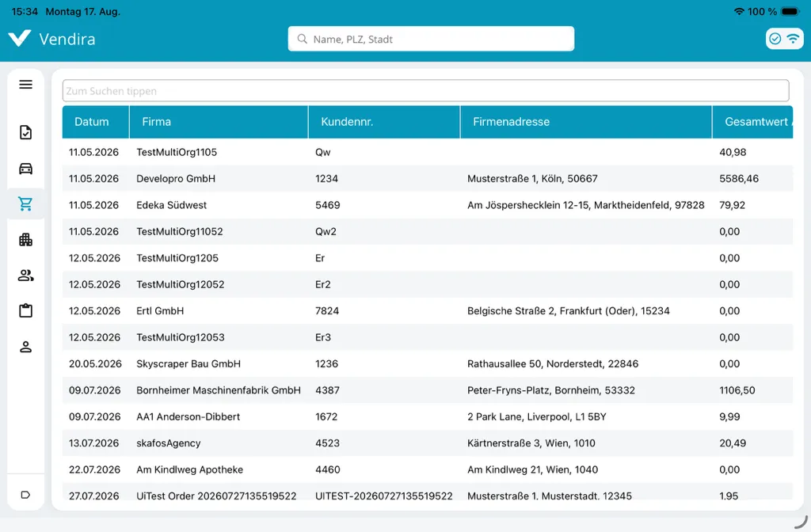Click address Kärtnerstraße 3, Wien, 1010
This screenshot has height=532, width=811.
(x=531, y=443)
